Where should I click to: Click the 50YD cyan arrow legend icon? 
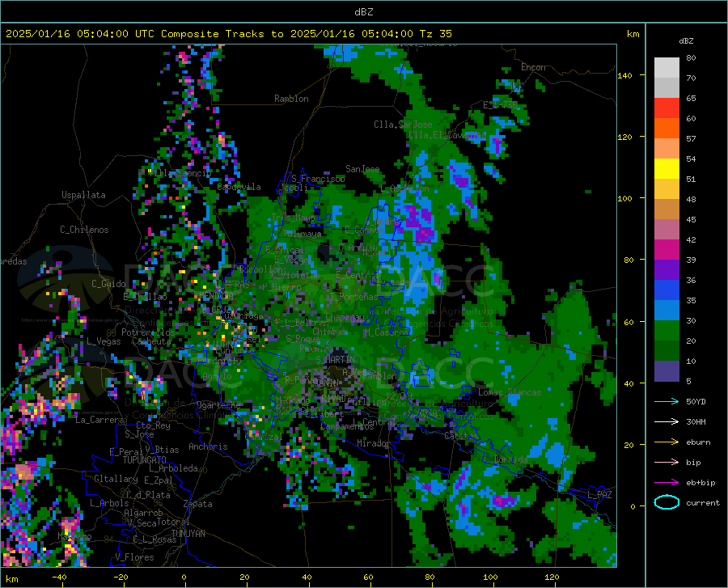click(667, 401)
